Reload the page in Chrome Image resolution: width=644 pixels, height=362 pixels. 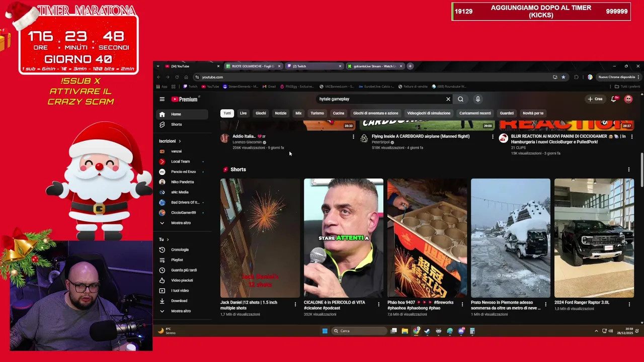[x=177, y=77]
